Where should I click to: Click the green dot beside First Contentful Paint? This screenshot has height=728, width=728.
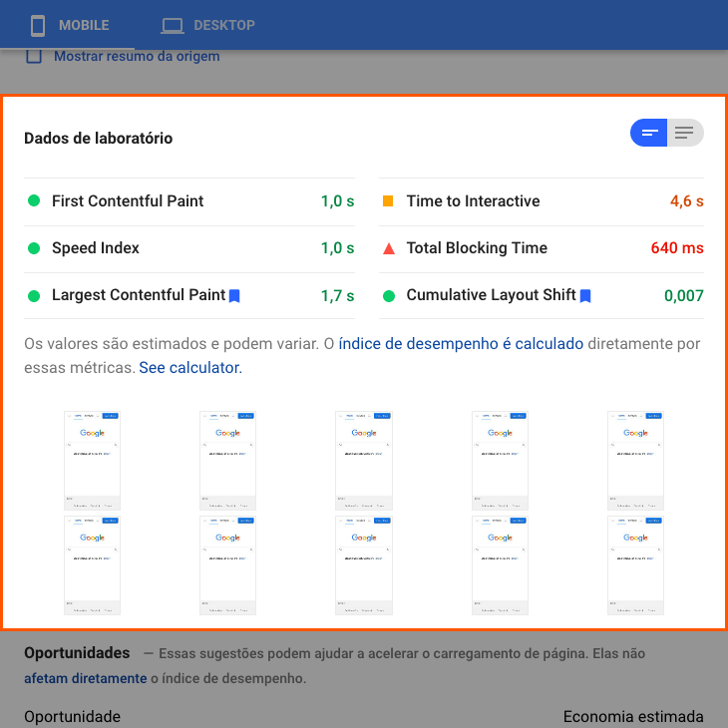tap(34, 200)
